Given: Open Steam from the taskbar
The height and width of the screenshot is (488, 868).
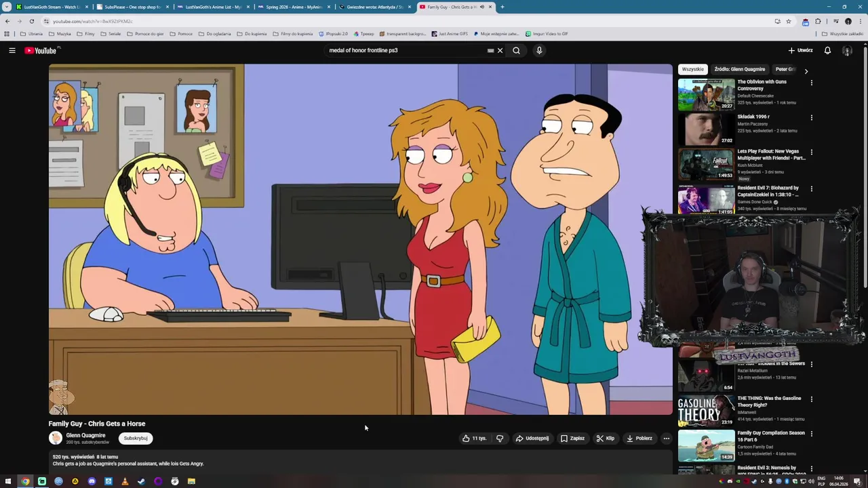Looking at the screenshot, I should click(141, 481).
